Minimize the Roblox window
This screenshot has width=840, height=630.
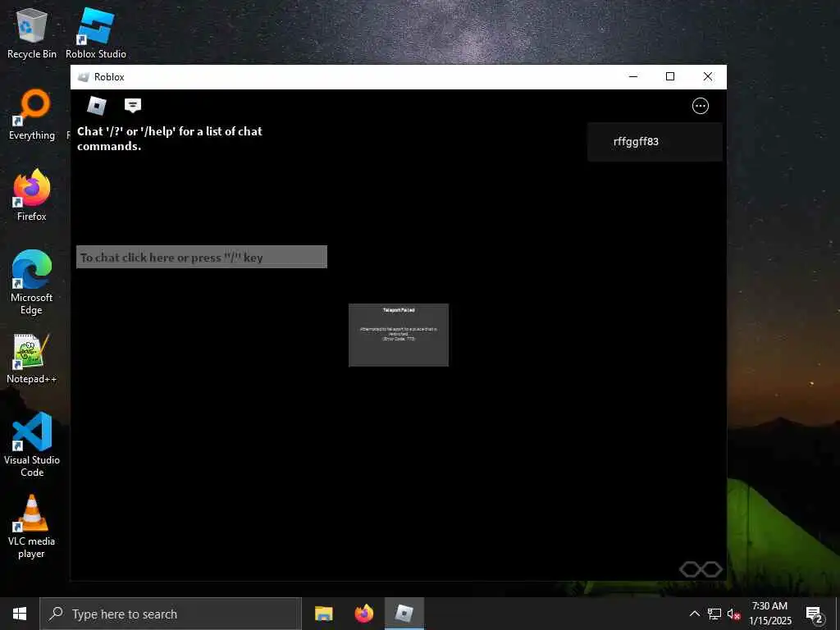pyautogui.click(x=633, y=76)
